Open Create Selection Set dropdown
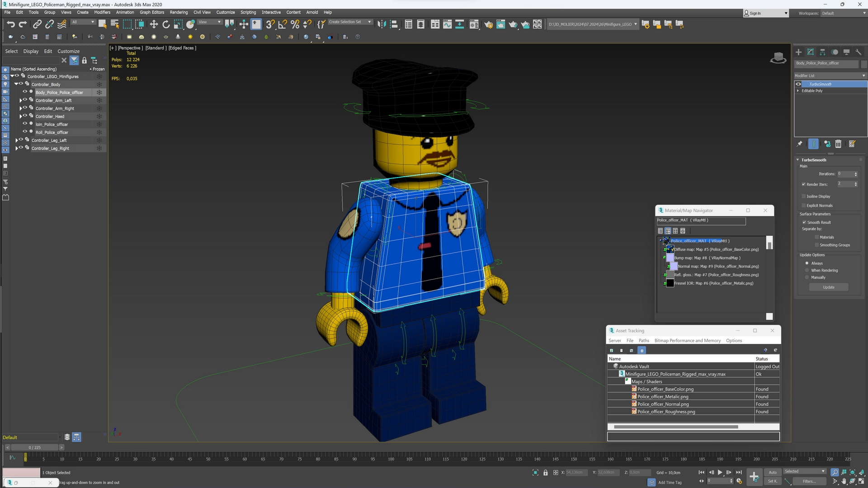The height and width of the screenshot is (488, 868). coord(350,22)
